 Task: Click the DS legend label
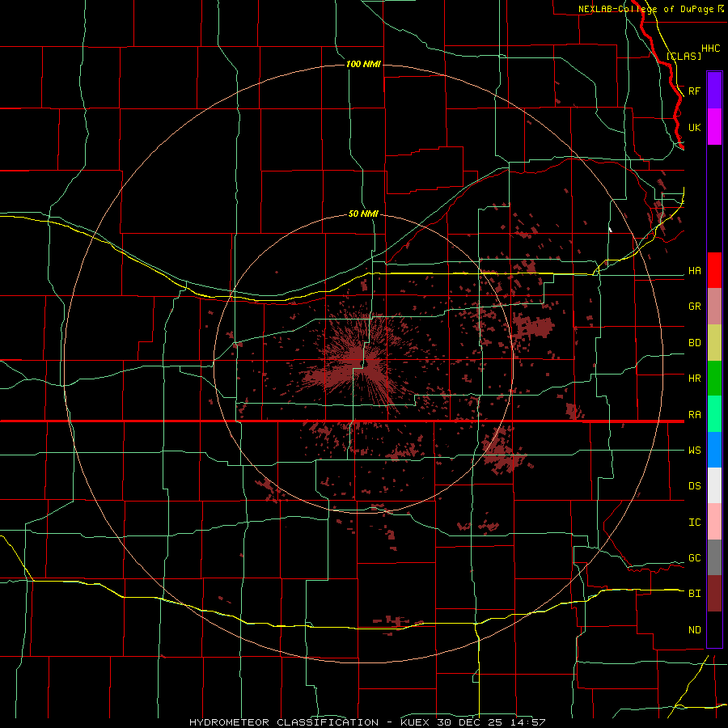click(694, 486)
